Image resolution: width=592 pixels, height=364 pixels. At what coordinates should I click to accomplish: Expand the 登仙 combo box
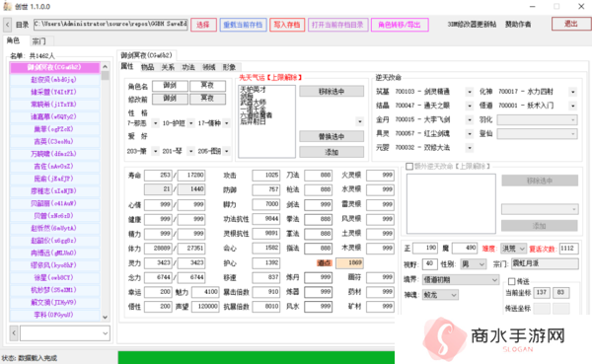tap(538, 134)
